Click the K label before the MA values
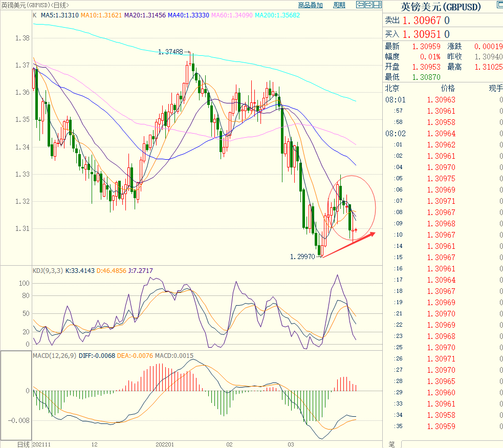Viewport: 503px width, 448px height. pos(35,15)
